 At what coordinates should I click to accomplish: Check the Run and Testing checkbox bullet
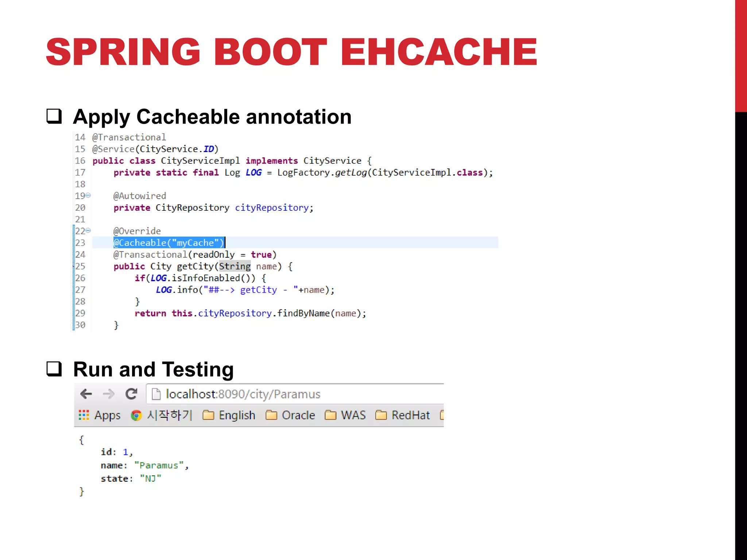coord(54,369)
